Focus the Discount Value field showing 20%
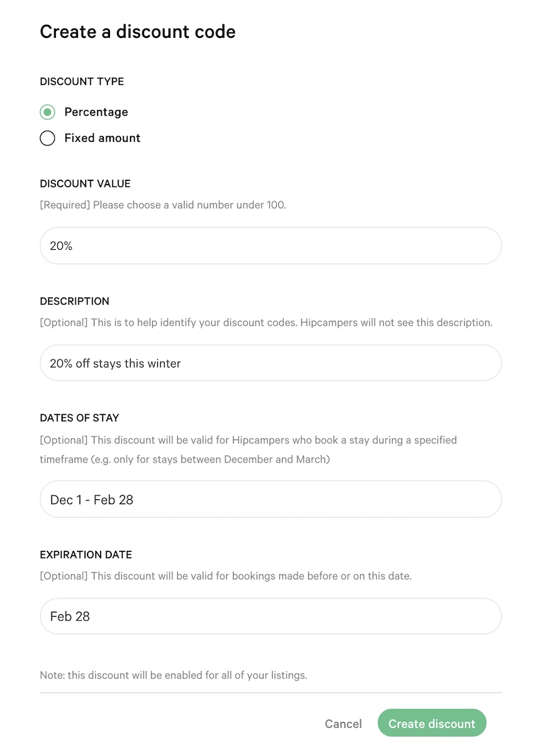This screenshot has width=543, height=756. point(270,246)
